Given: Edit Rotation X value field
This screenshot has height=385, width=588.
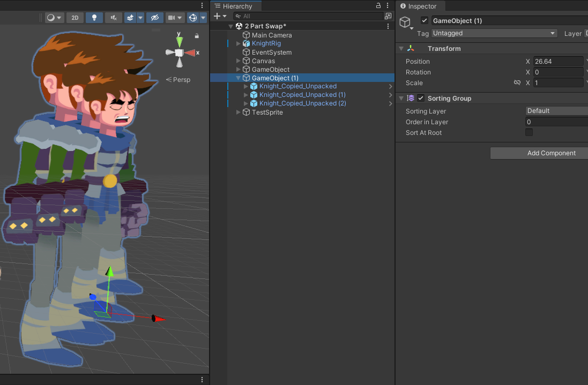Looking at the screenshot, I should click(559, 72).
